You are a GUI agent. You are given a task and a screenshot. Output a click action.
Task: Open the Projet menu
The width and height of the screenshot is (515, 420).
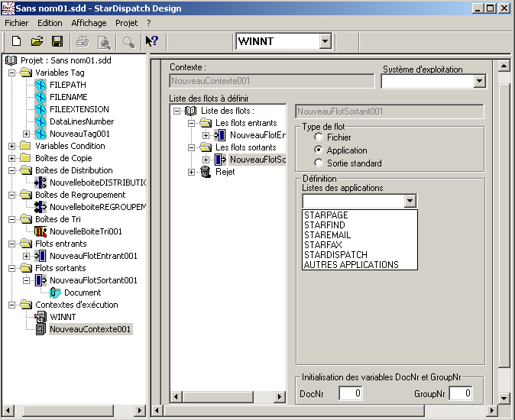(x=127, y=23)
